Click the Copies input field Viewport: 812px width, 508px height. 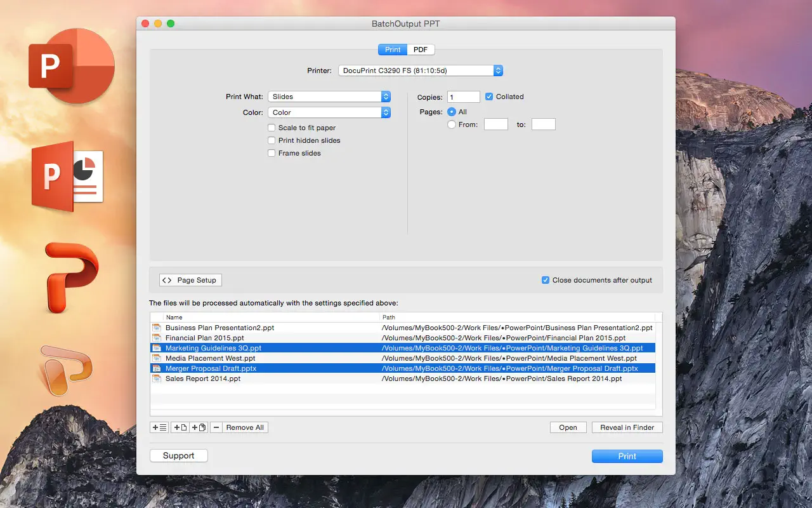[x=463, y=97]
